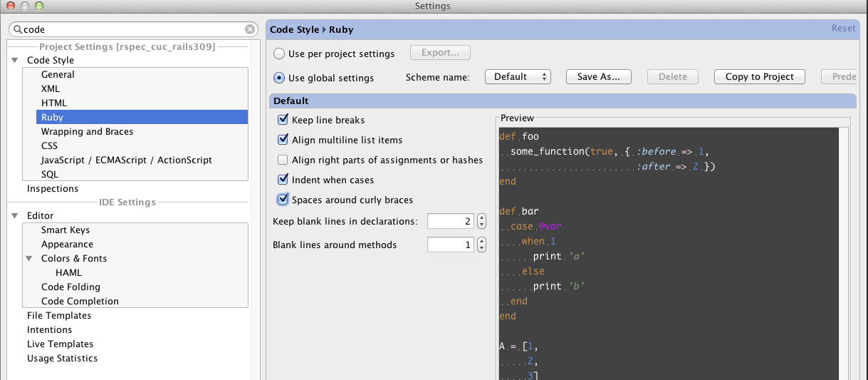Viewport: 868px width, 380px height.
Task: Toggle Spaces around curly braces checkbox
Action: pyautogui.click(x=283, y=200)
